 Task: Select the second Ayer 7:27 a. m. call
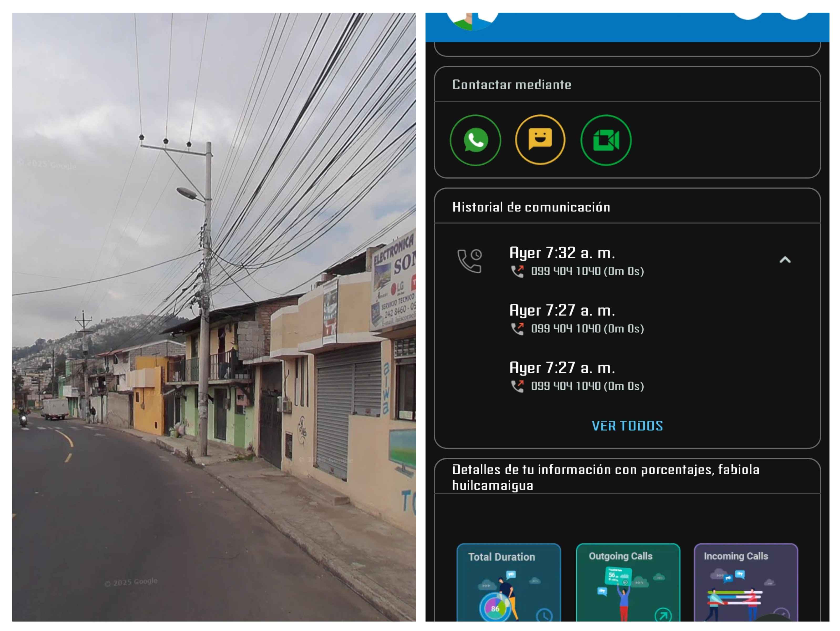coord(562,310)
